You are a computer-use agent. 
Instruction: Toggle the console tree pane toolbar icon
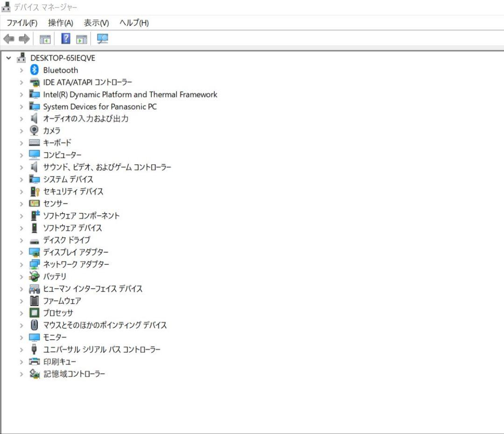click(45, 40)
